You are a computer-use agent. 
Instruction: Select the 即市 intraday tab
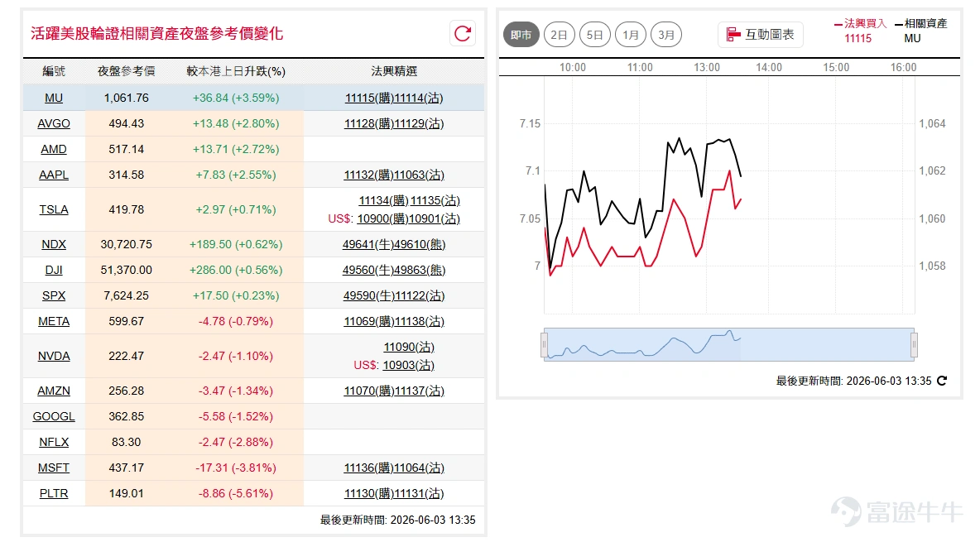521,35
